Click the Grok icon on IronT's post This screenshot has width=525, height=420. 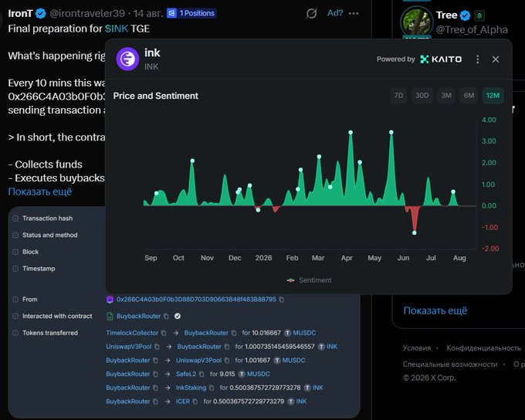pos(311,13)
